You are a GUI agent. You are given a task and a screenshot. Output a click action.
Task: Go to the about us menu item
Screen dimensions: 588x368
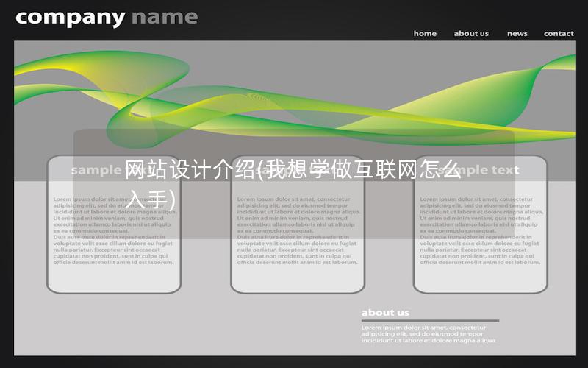(x=471, y=33)
